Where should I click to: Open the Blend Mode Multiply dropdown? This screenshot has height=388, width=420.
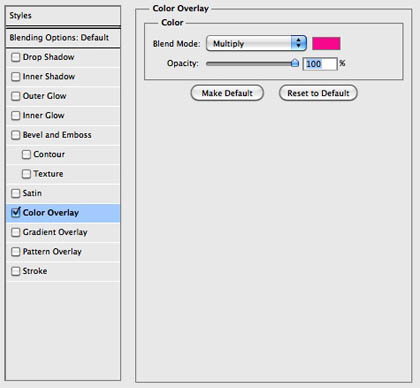pos(256,43)
